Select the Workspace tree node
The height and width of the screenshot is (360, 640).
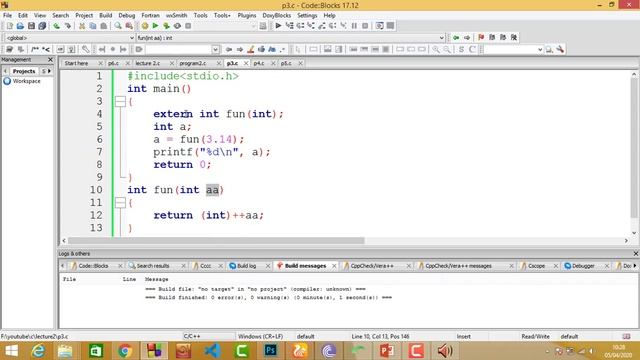click(x=27, y=81)
